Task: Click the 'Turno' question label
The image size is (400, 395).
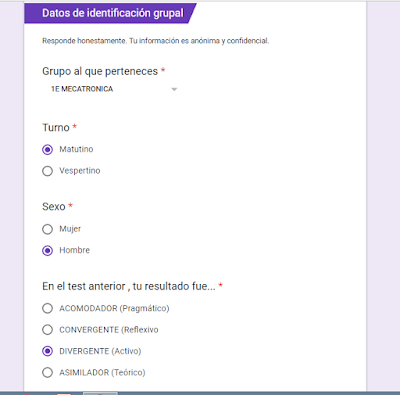Action: tap(56, 128)
